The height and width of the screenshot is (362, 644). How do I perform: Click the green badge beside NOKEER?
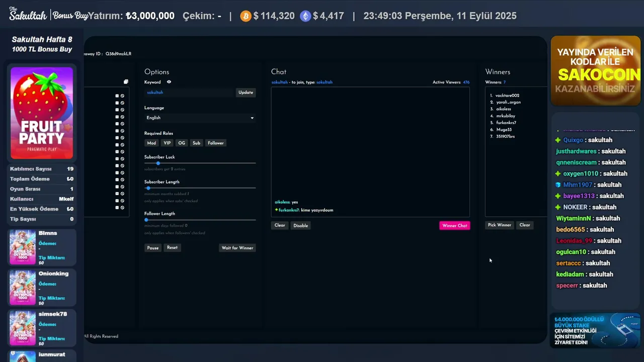click(x=558, y=207)
